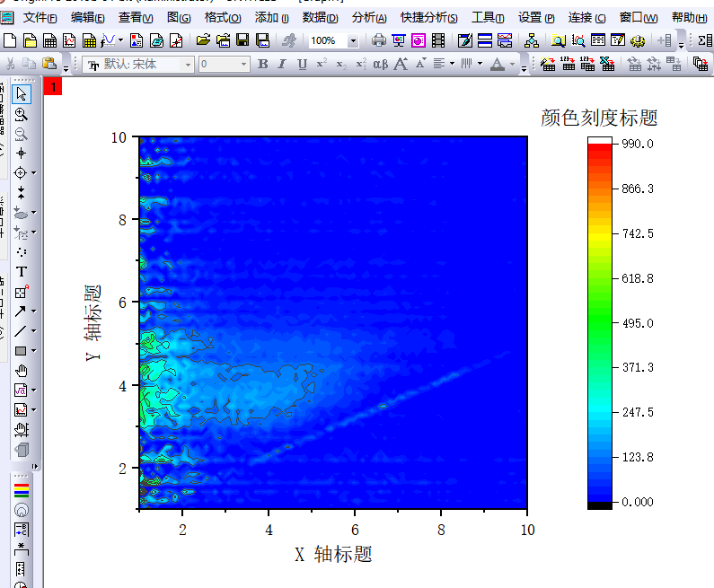
Task: Toggle Greek alphabet αβ formatting
Action: (381, 64)
